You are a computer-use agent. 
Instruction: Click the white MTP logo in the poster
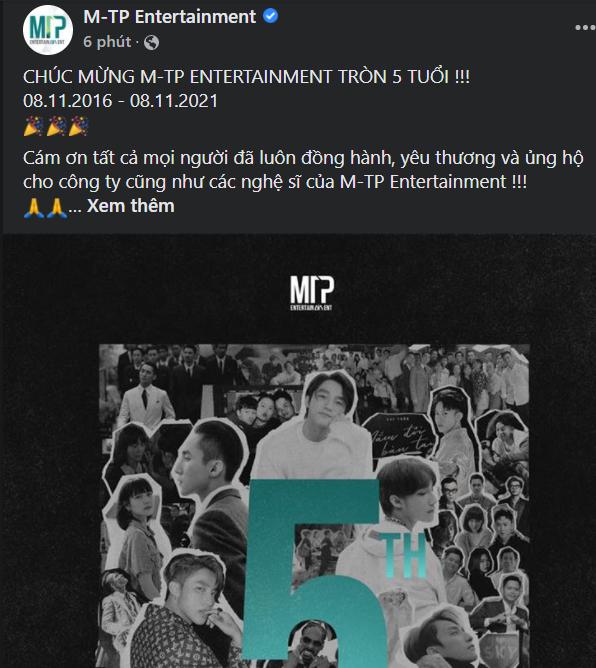point(312,293)
